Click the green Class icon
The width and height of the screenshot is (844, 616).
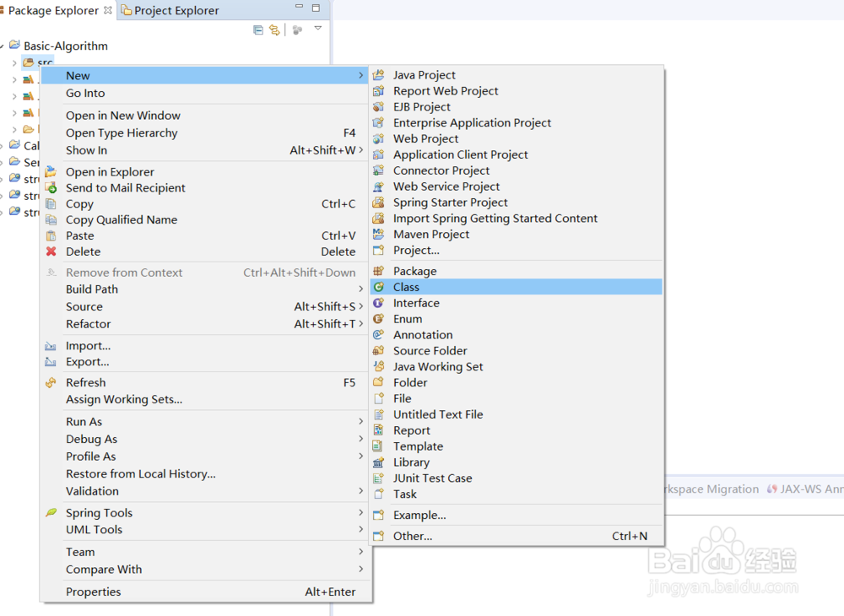coord(379,287)
